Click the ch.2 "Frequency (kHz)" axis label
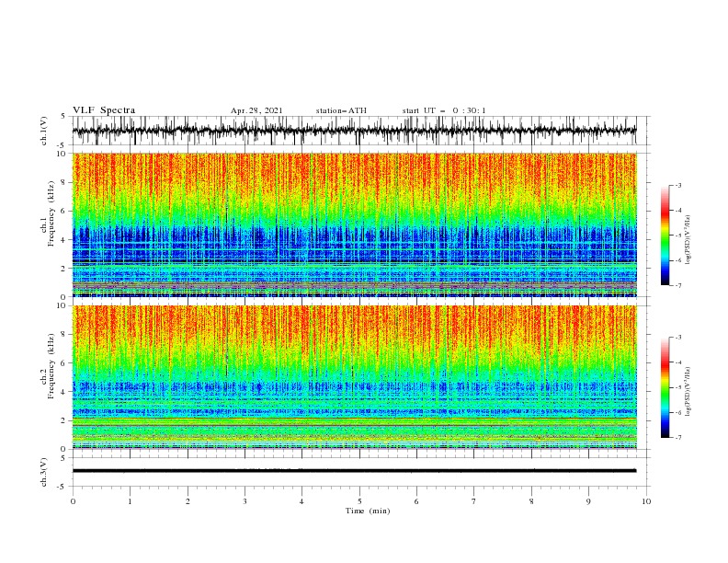This screenshot has height=563, width=728. [x=51, y=366]
